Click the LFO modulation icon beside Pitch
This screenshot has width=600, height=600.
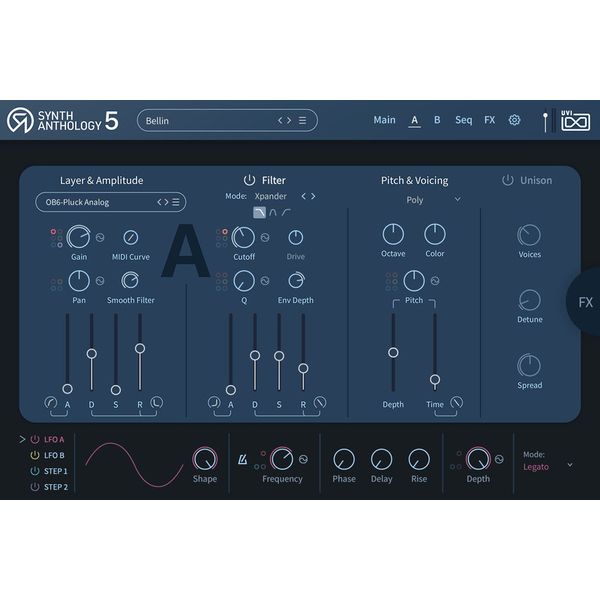point(435,281)
